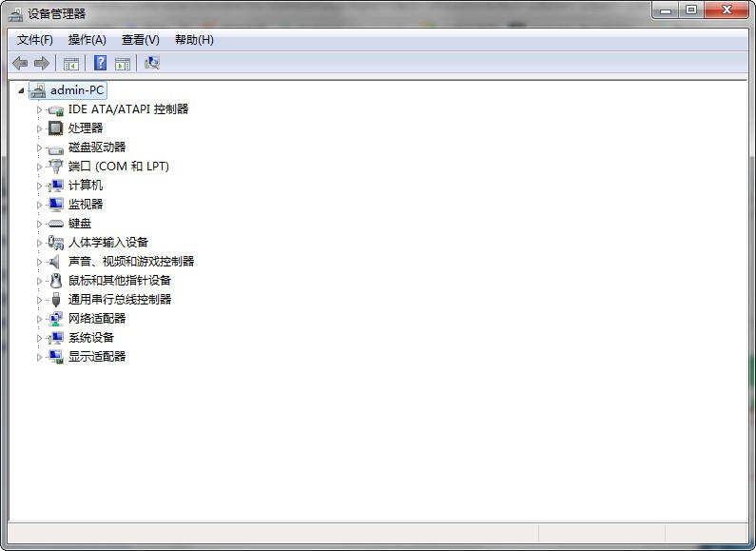This screenshot has height=551, width=756.
Task: Expand the 网络适配器 node
Action: [x=39, y=319]
